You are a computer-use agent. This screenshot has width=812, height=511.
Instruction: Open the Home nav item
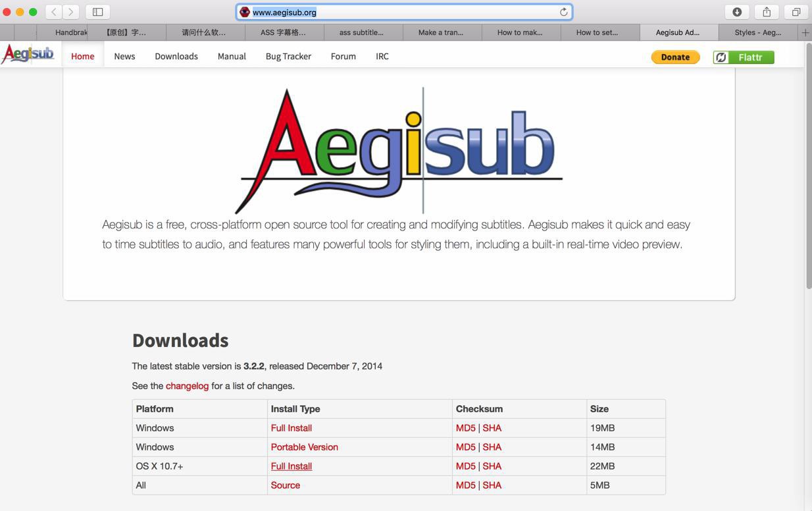83,56
